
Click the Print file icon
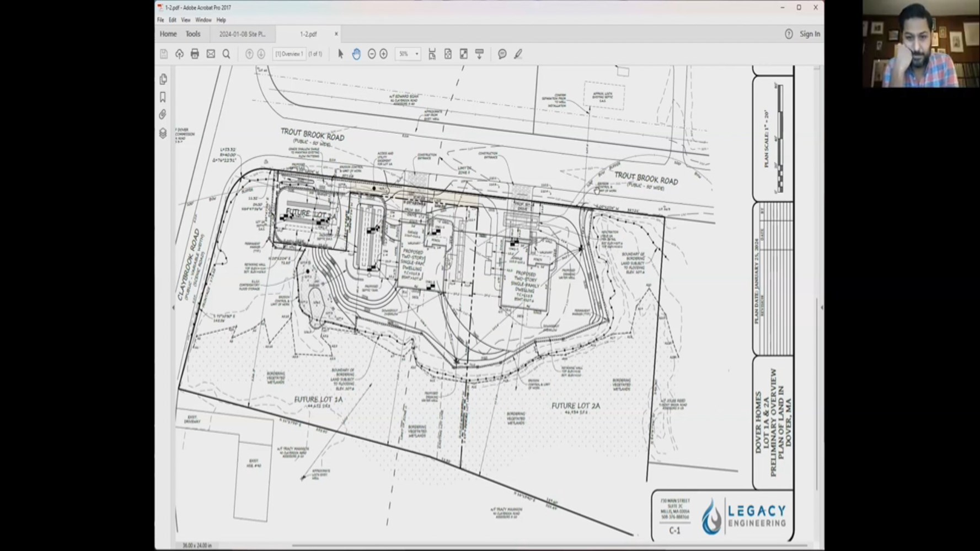click(x=195, y=54)
